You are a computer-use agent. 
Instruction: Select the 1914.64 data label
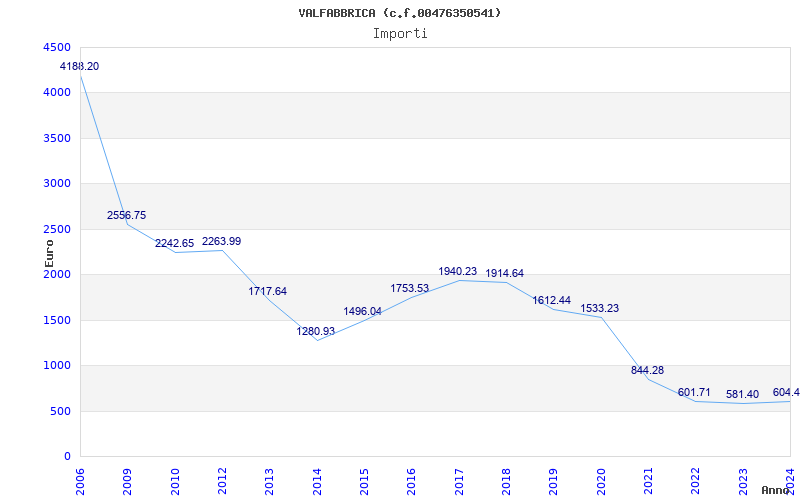[505, 273]
